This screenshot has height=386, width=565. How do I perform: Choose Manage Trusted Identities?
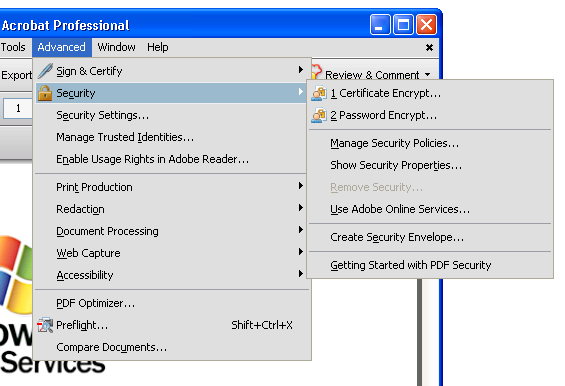click(171, 137)
